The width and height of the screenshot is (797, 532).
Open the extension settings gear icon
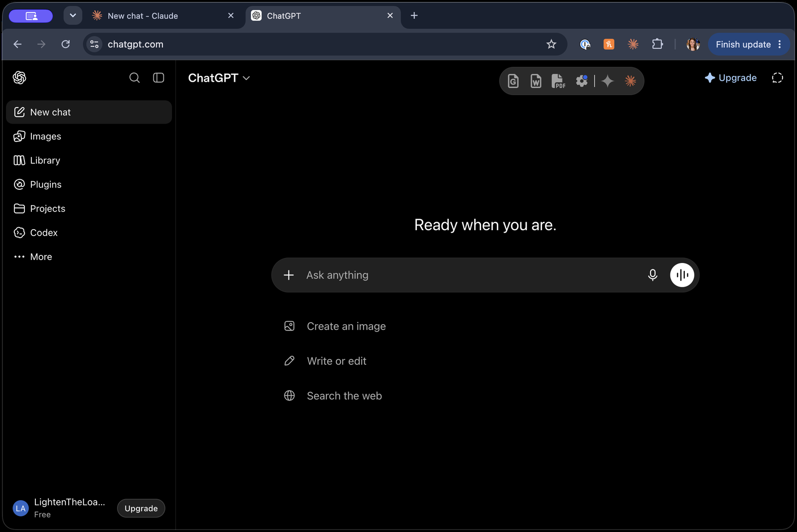tap(581, 81)
